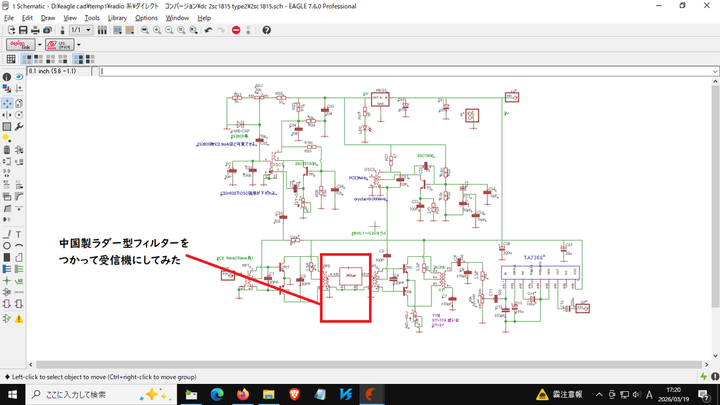720x405 pixels.
Task: Expand the sheet selector 1/1 dropdown
Action: (89, 30)
